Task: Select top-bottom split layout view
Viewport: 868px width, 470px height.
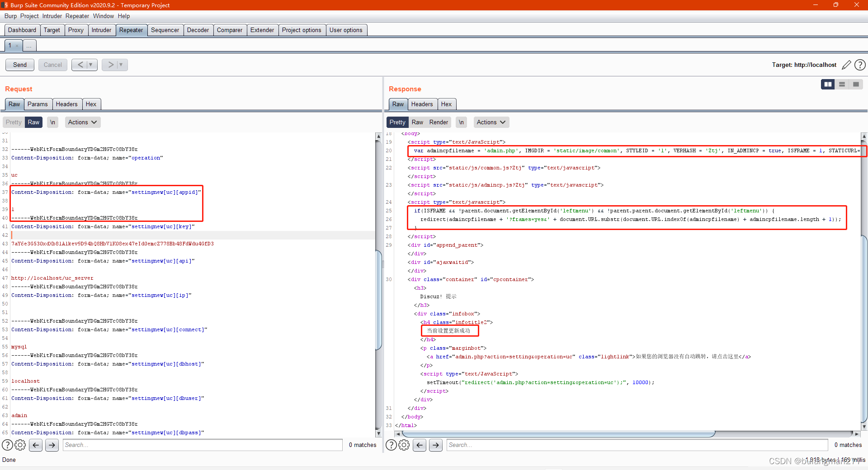Action: (842, 84)
